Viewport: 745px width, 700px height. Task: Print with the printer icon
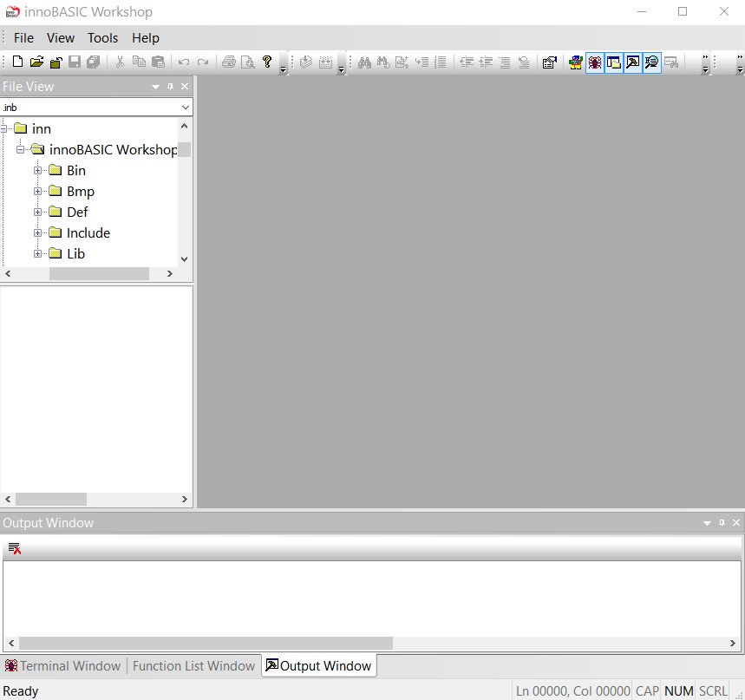229,62
